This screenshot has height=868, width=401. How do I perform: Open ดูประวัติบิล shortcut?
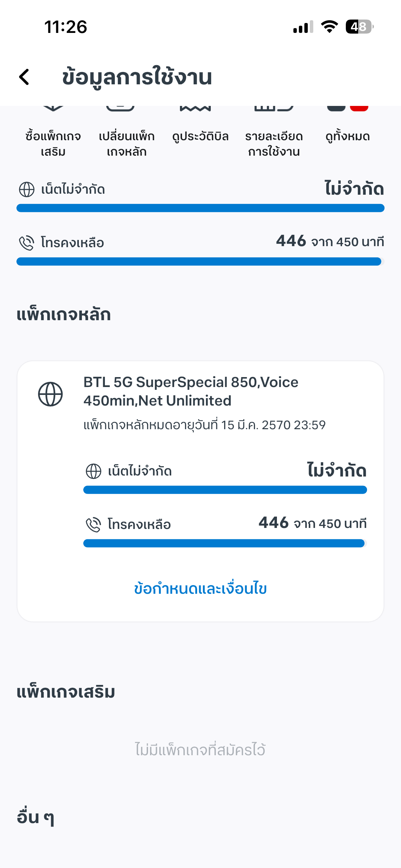point(200,136)
